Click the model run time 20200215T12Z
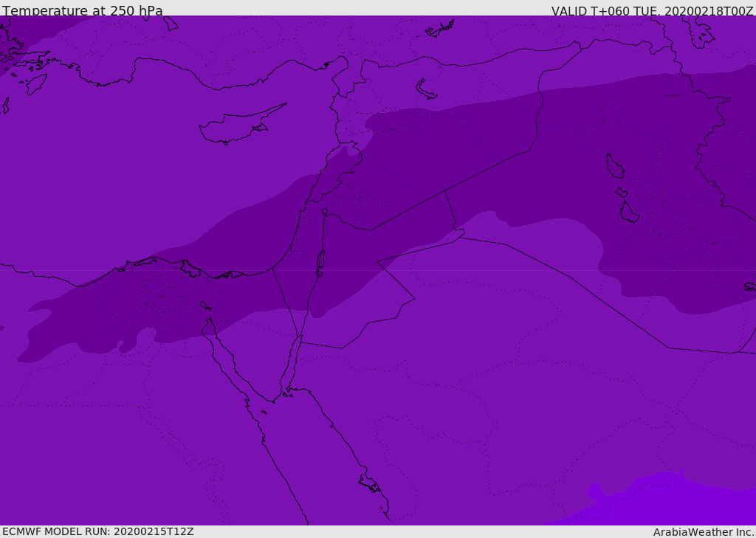This screenshot has width=756, height=538. click(153, 531)
